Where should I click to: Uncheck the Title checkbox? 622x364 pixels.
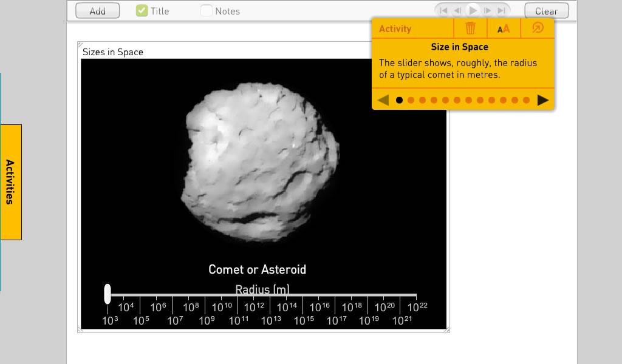[x=142, y=10]
